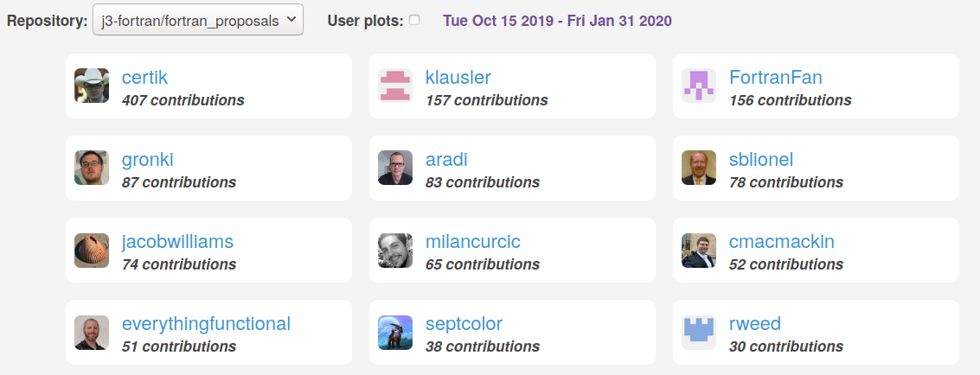980x375 pixels.
Task: Click everythingfunctional's profile avatar
Action: click(91, 333)
